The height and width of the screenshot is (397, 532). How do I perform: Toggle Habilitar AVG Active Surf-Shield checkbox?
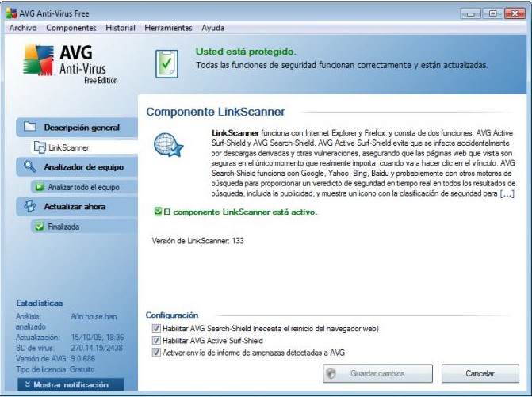[x=156, y=341]
